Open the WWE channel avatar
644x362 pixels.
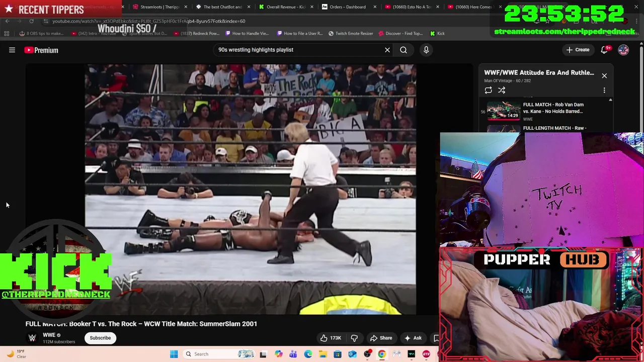tap(32, 338)
